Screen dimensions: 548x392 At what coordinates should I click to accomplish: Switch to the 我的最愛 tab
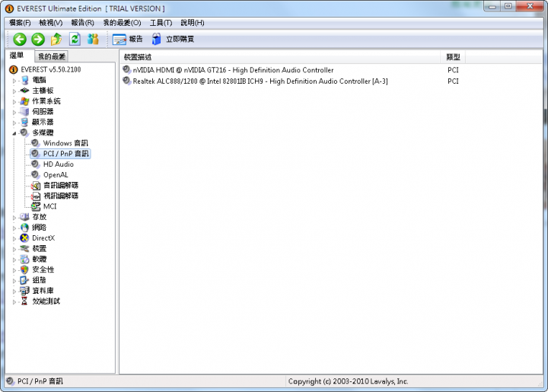coord(52,56)
